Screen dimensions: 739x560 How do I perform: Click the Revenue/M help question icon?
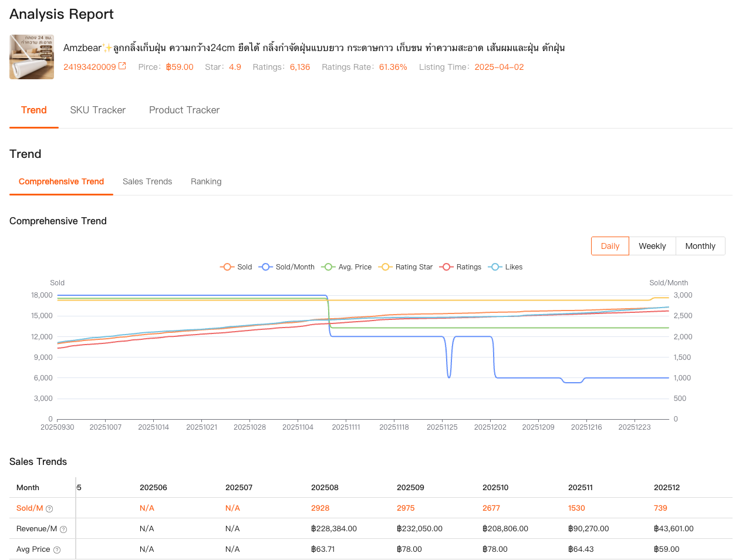(x=63, y=529)
